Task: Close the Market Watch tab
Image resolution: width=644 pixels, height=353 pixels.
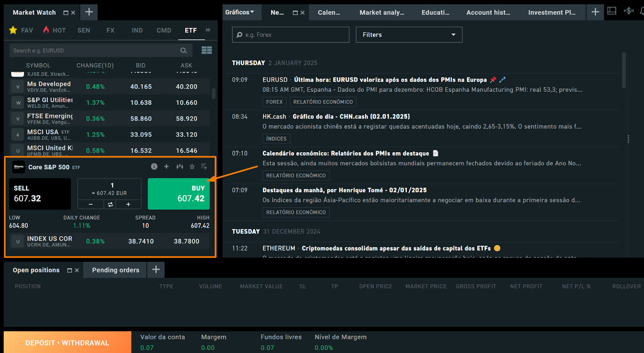Action: pyautogui.click(x=73, y=13)
